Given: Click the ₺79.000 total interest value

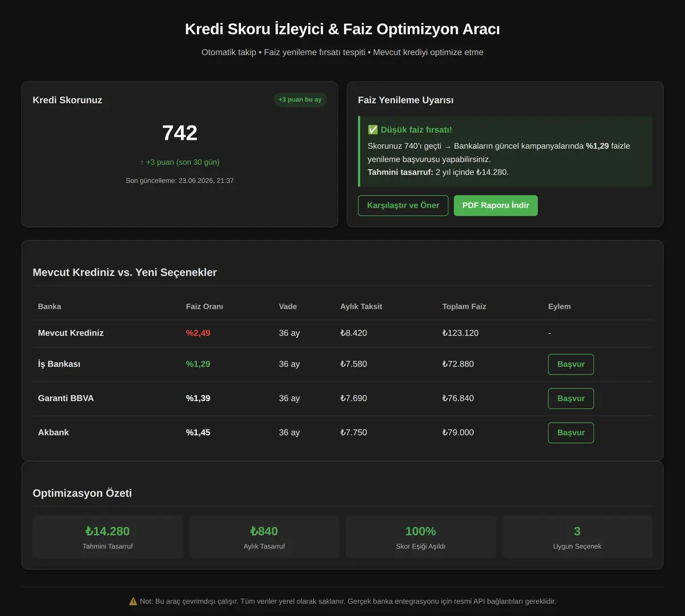Looking at the screenshot, I should point(458,433).
